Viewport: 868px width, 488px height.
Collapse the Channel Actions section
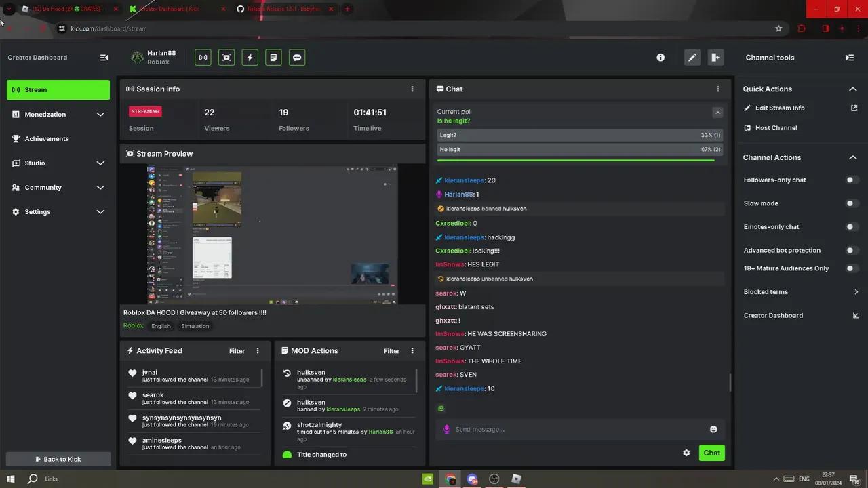[x=853, y=157]
